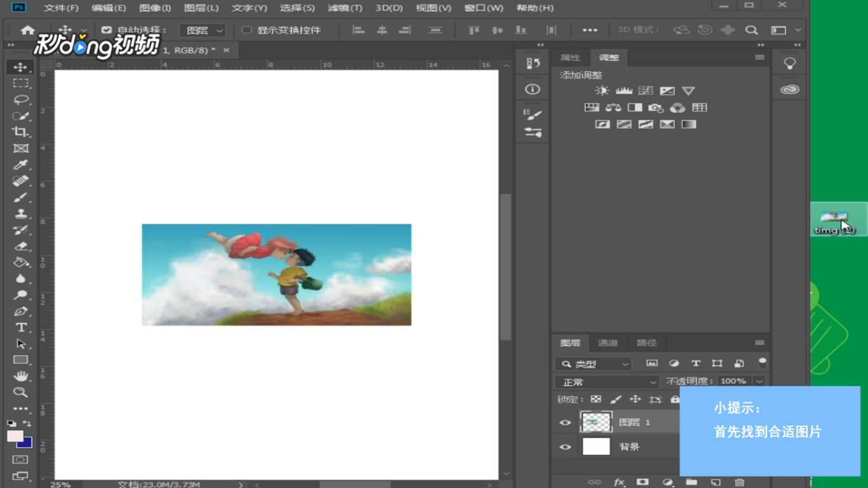Open the Brush Settings panel icon
Image resolution: width=868 pixels, height=488 pixels.
pyautogui.click(x=532, y=114)
